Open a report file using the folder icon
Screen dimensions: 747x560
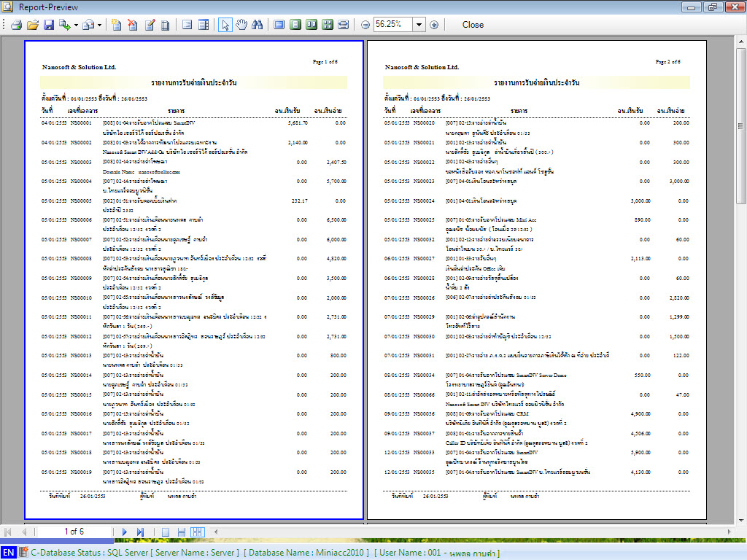[32, 25]
